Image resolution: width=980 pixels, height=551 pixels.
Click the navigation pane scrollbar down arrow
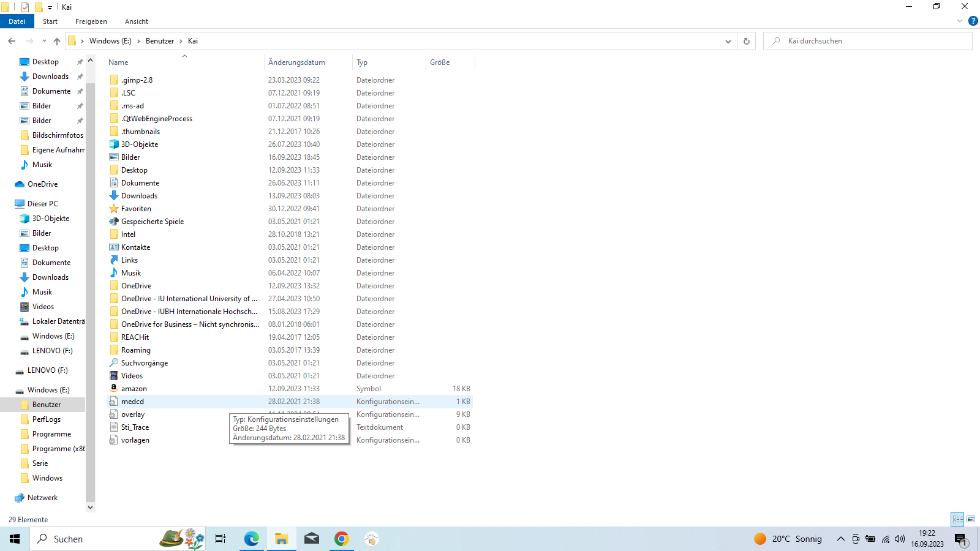pyautogui.click(x=91, y=507)
